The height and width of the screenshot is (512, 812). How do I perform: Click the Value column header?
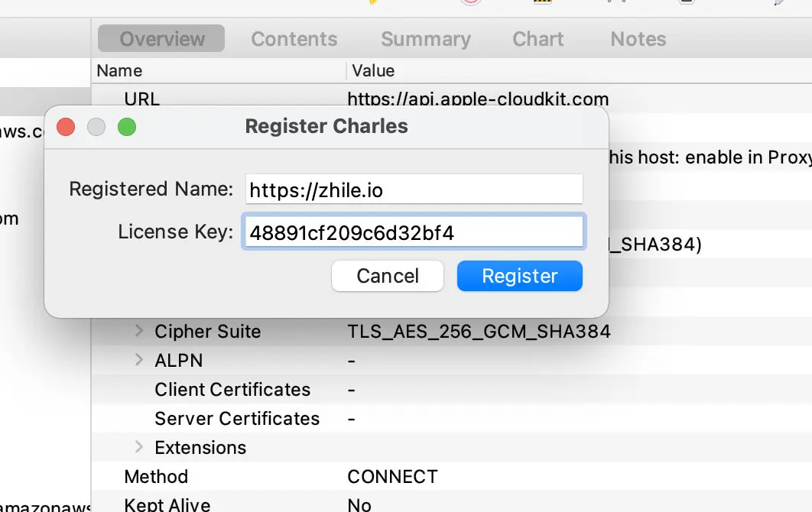point(373,71)
